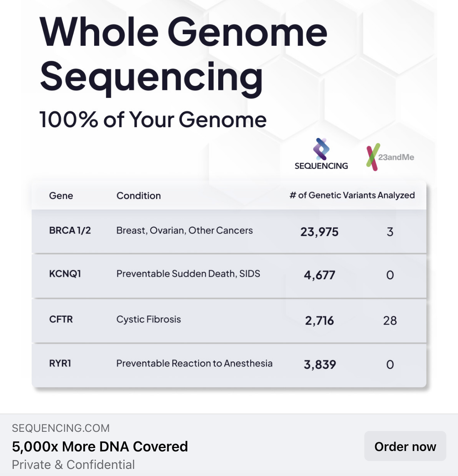The image size is (458, 476).
Task: Click the Gene column header
Action: pos(61,195)
